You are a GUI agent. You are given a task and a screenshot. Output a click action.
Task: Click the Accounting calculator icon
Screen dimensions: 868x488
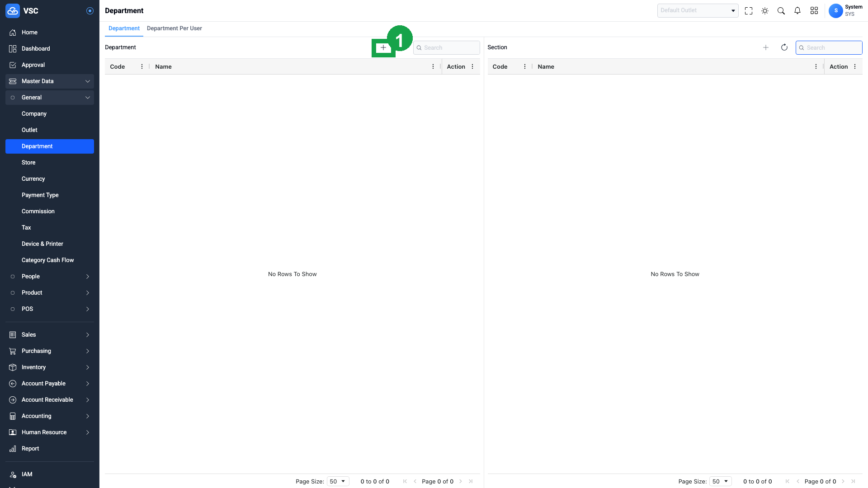point(13,416)
